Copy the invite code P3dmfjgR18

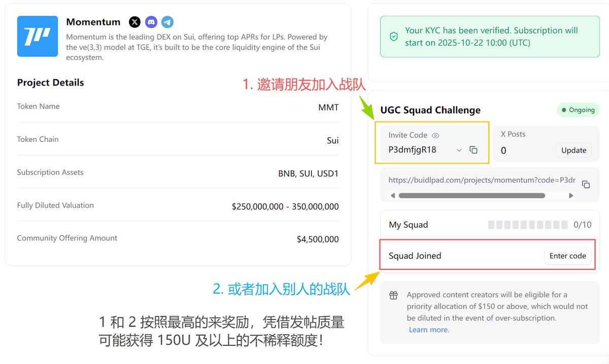point(473,150)
